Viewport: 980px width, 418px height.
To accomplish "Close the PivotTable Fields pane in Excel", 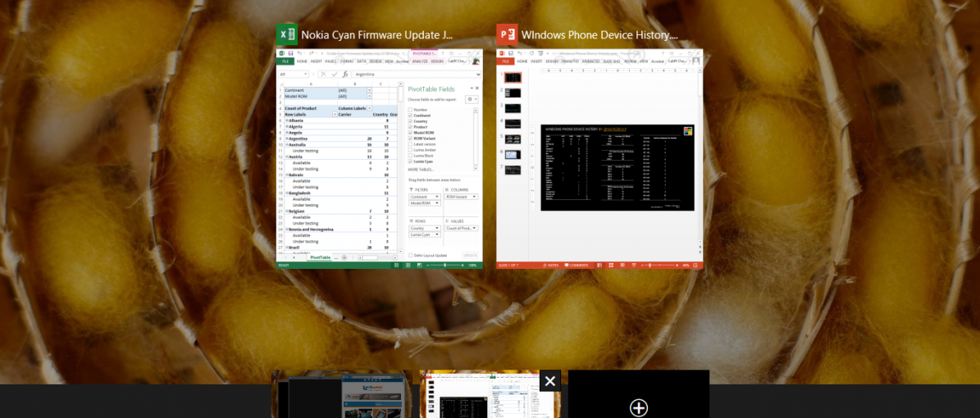I will pos(476,88).
